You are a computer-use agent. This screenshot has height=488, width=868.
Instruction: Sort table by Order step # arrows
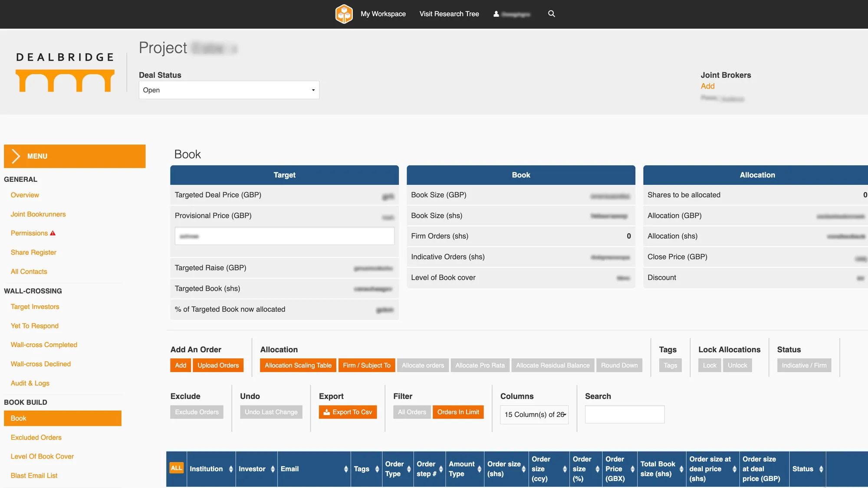coord(441,469)
